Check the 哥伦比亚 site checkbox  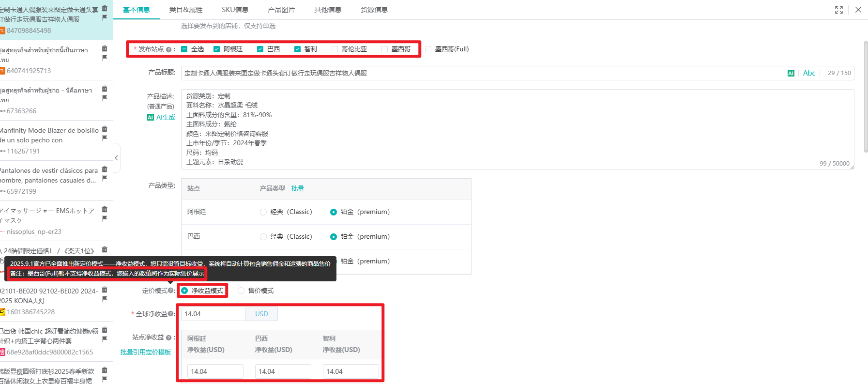click(335, 49)
